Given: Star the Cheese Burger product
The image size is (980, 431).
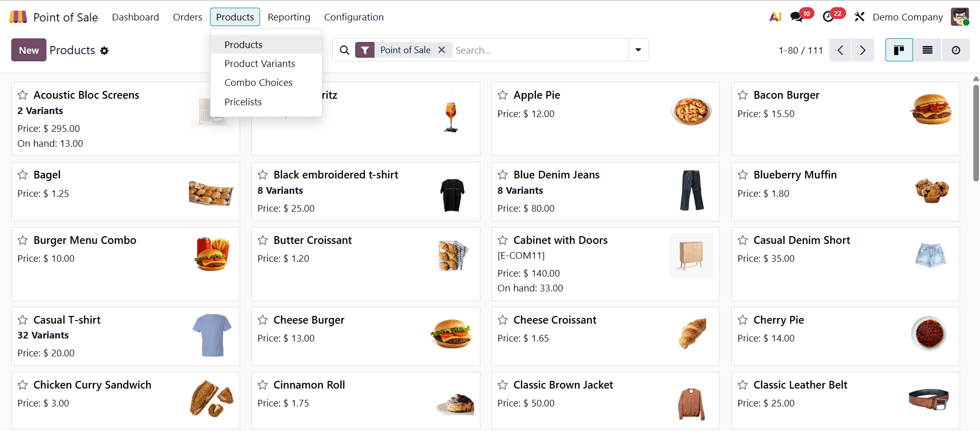Looking at the screenshot, I should click(262, 320).
